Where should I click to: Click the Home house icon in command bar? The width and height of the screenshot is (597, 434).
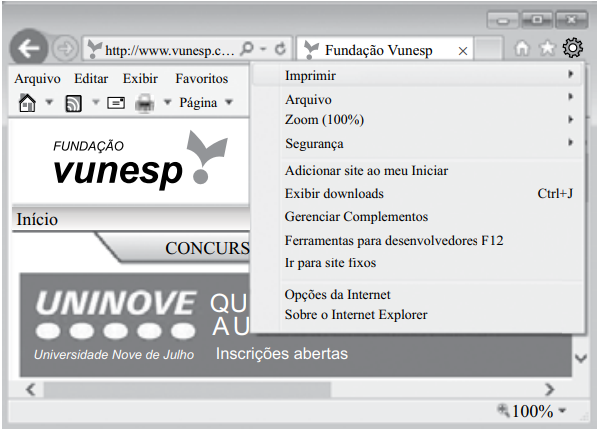[x=27, y=103]
